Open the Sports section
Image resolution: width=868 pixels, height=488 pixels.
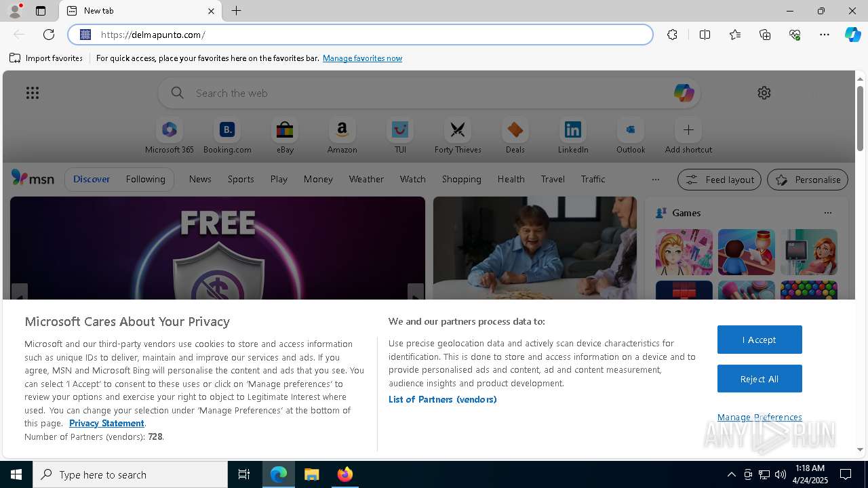tap(241, 179)
